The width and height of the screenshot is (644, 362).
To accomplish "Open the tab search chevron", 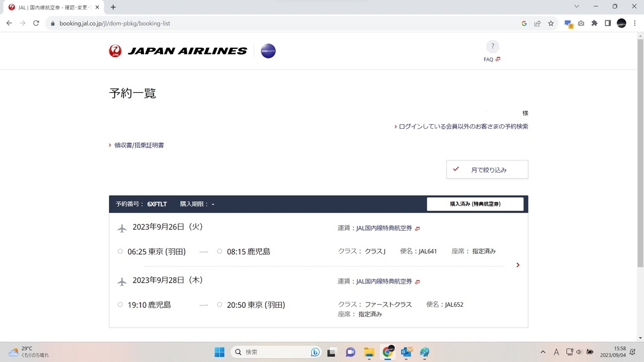I will 577,7.
